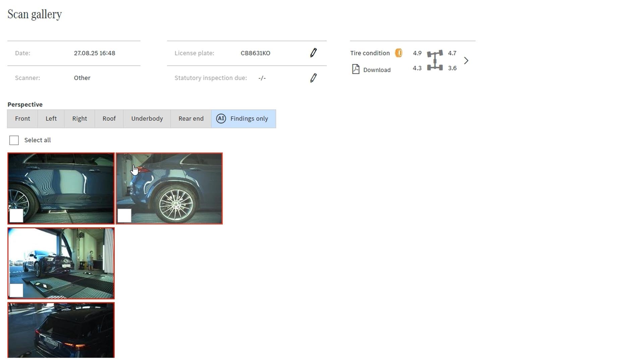
Task: Check the rear wheel scan image checkbox
Action: coord(124,216)
